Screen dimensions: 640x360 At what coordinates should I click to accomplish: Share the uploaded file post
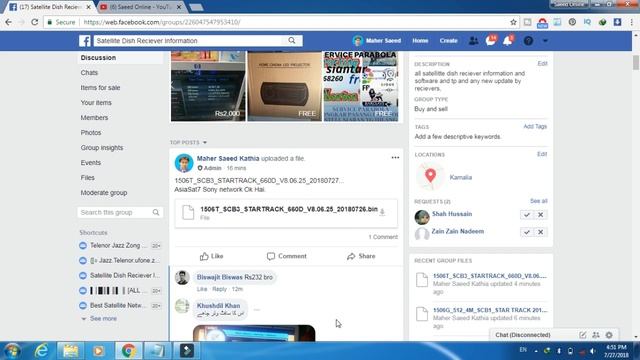(361, 256)
